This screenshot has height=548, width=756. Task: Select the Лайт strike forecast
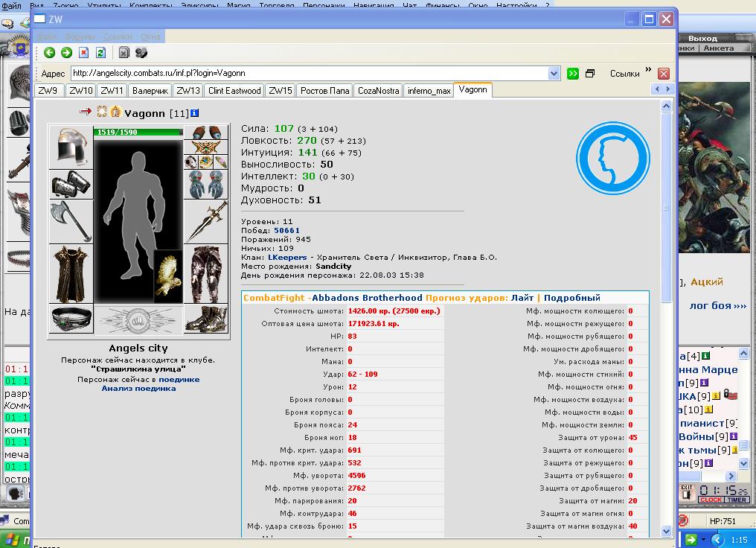[522, 298]
